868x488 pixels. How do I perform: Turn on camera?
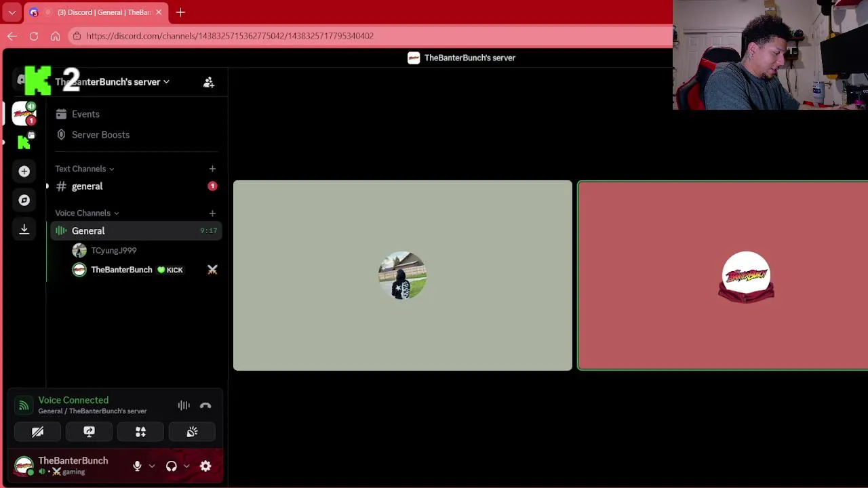[x=38, y=432]
